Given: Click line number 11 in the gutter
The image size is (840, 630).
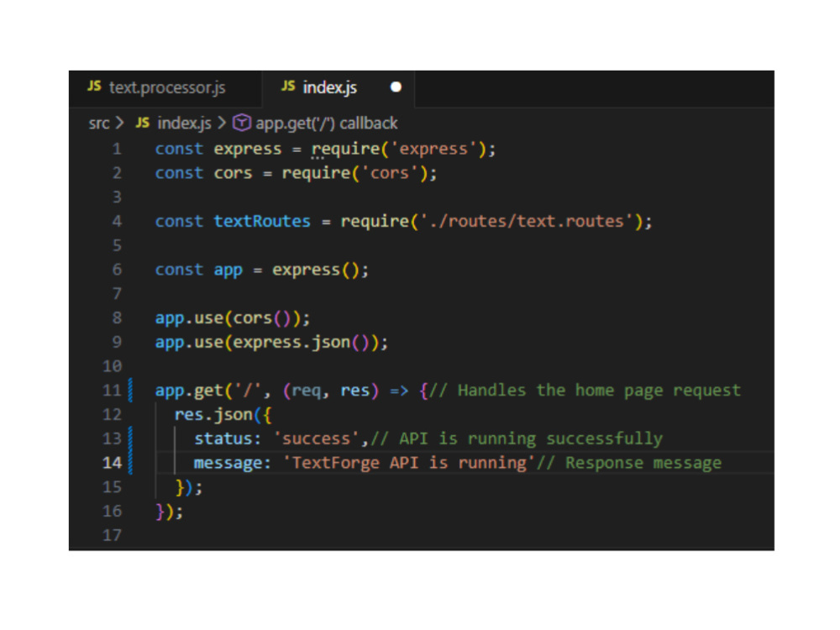Looking at the screenshot, I should coord(112,390).
